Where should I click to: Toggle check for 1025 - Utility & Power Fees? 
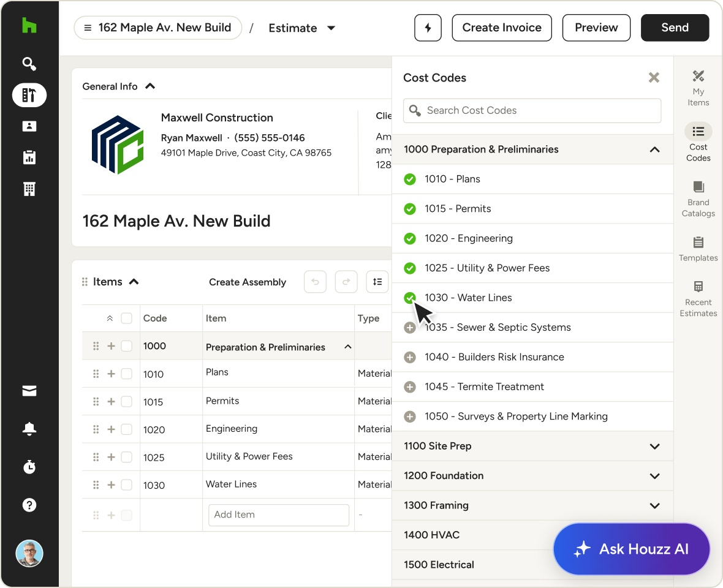[410, 268]
